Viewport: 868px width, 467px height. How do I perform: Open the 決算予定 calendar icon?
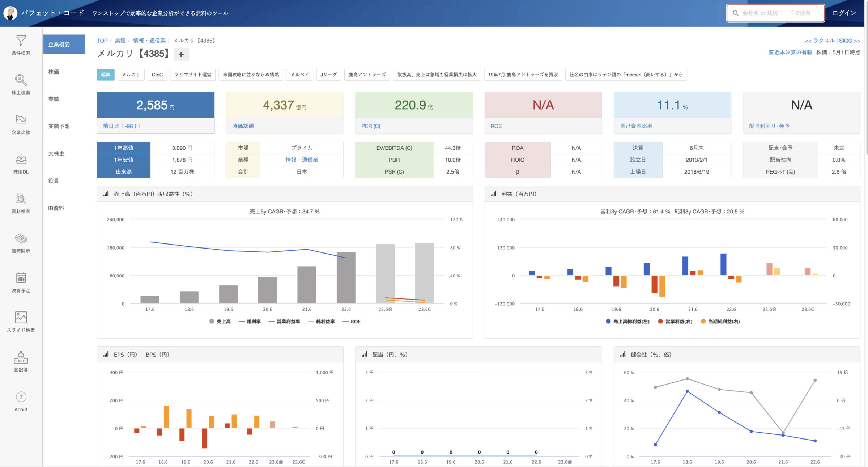21,278
